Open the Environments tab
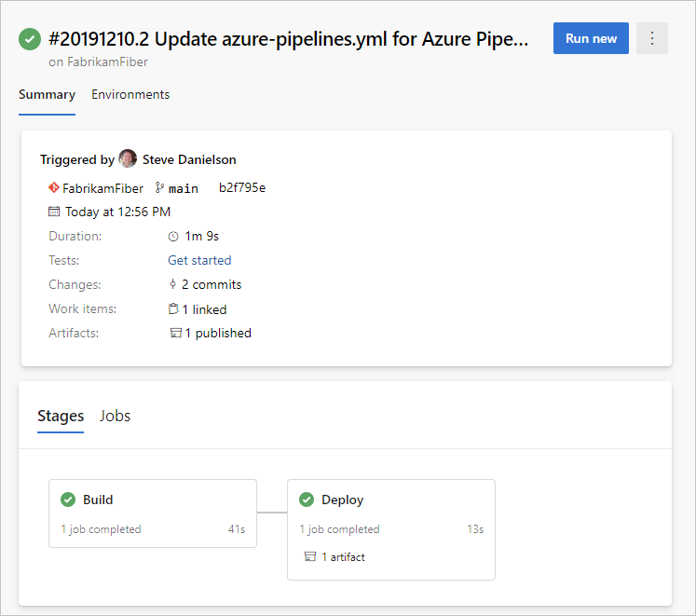 130,95
